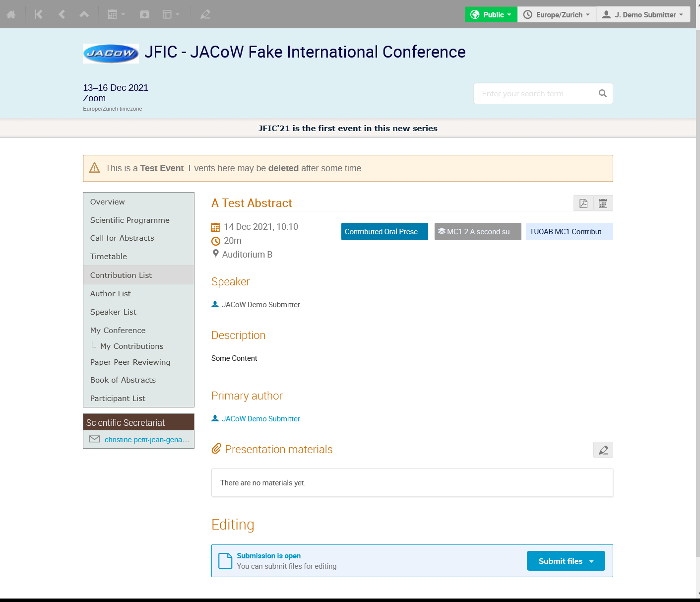Open the Submit files dropdown button
This screenshot has width=700, height=602.
point(566,561)
